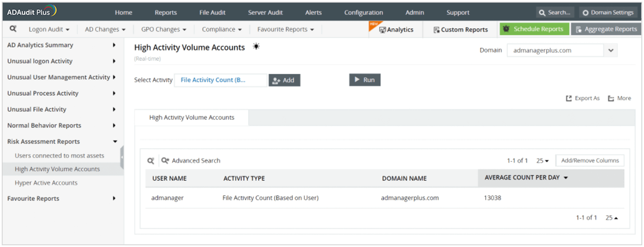Open Schedule Reports
The width and height of the screenshot is (644, 247).
[x=534, y=29]
